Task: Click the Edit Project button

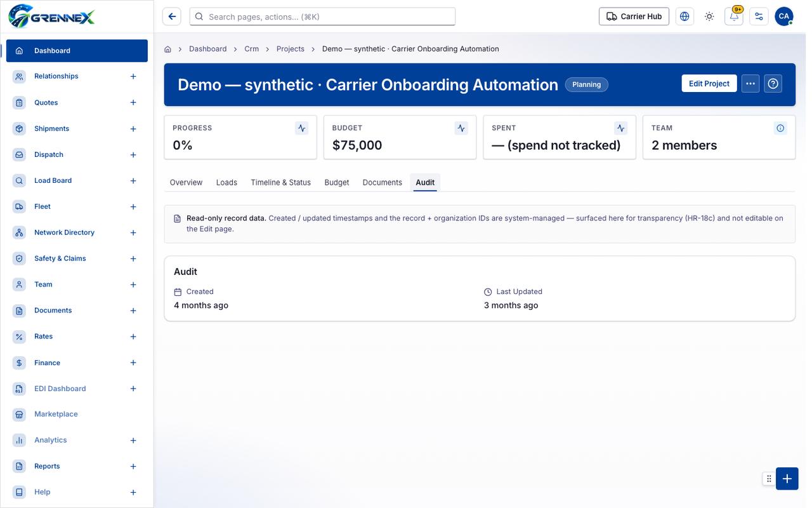Action: [709, 84]
